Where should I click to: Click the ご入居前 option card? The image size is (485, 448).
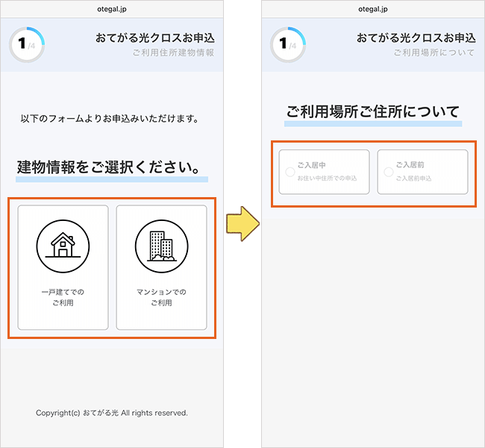coord(422,172)
